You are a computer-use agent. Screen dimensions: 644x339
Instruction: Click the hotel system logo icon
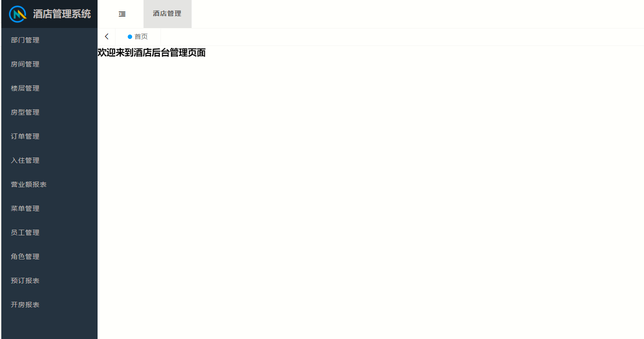[18, 14]
